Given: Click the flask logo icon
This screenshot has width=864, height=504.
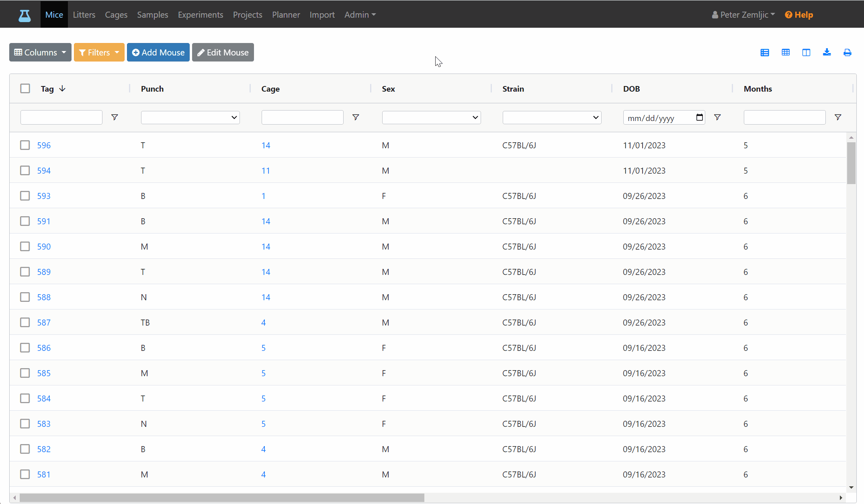Looking at the screenshot, I should click(25, 15).
